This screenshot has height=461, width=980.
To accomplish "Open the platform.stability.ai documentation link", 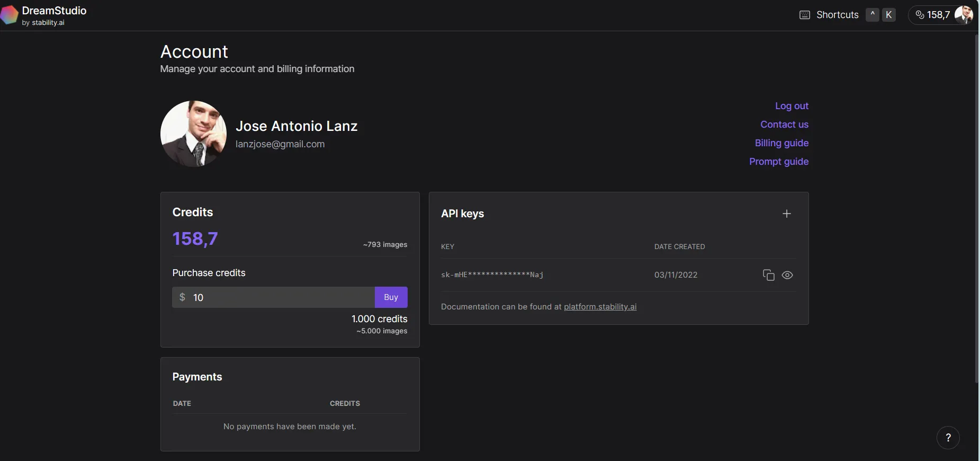I will (x=600, y=307).
